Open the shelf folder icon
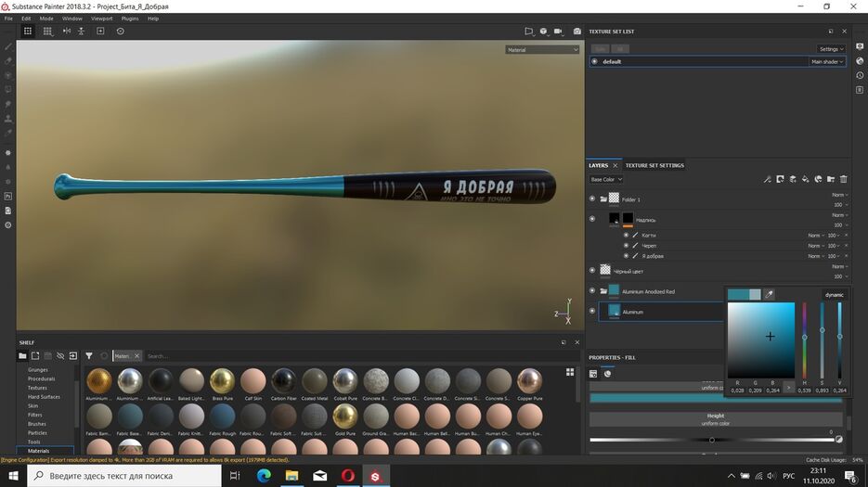868x487 pixels. (22, 356)
